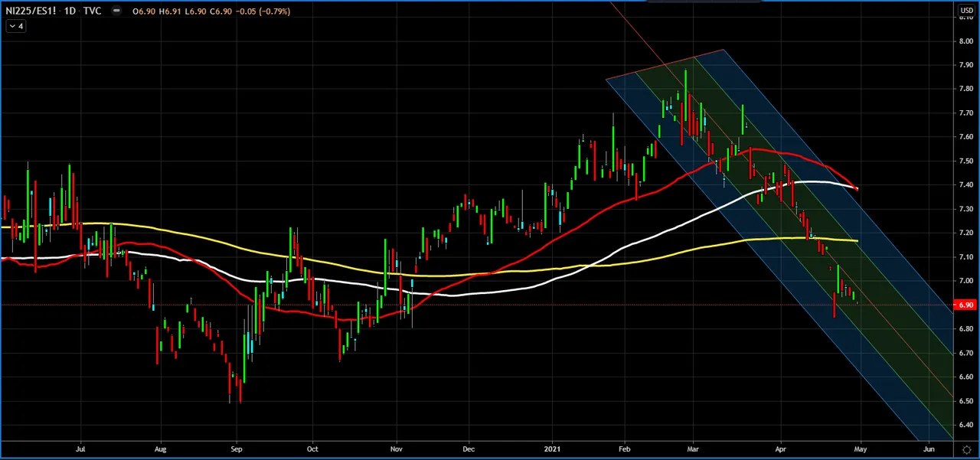This screenshot has width=980, height=460.
Task: Select the red moving average line endpoint near May
Action: click(857, 189)
